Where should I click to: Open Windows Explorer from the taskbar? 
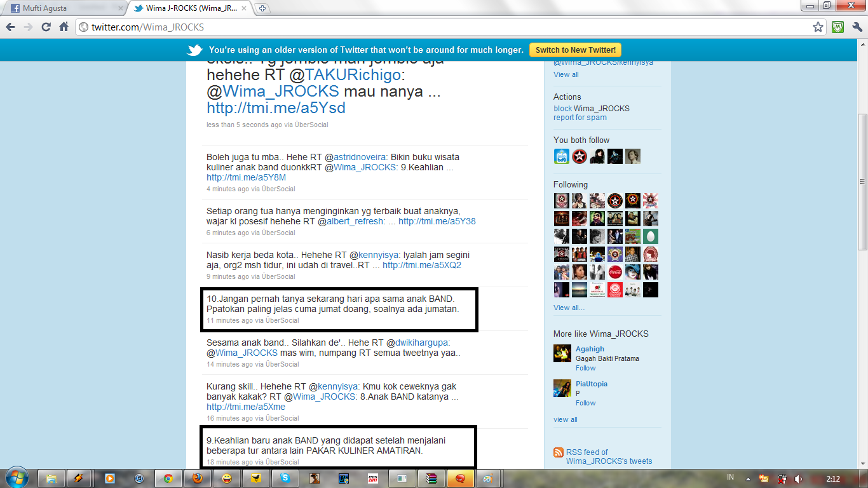coord(51,478)
